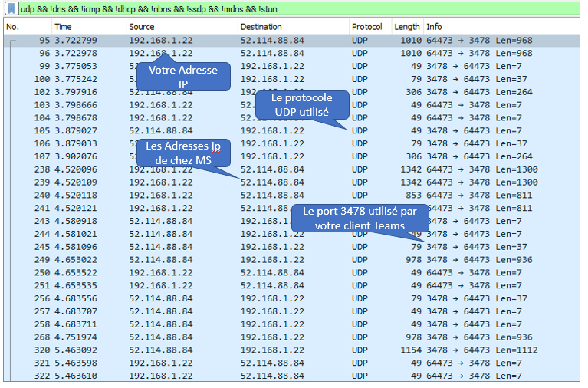This screenshot has width=588, height=388.
Task: Select packet number 95 in the list
Action: (x=230, y=41)
